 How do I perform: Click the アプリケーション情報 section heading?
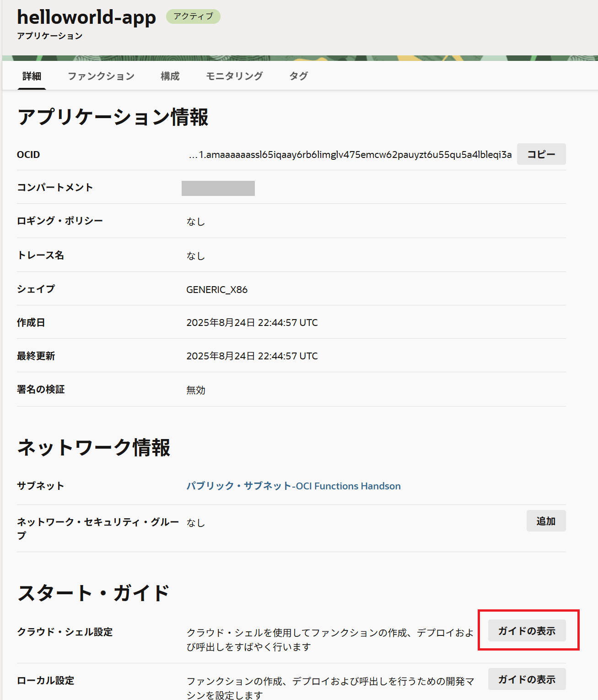tap(113, 117)
